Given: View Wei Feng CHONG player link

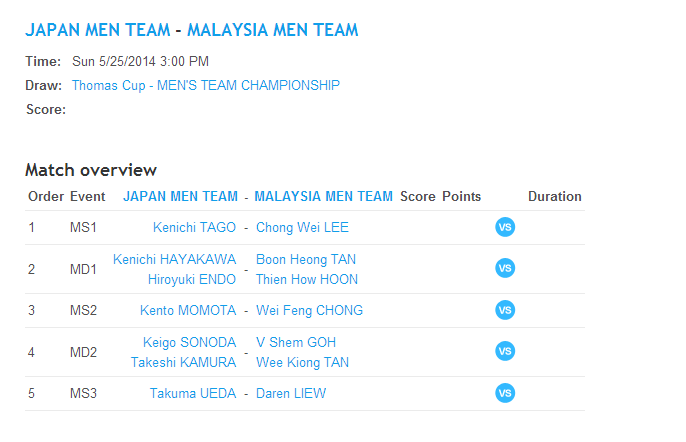Looking at the screenshot, I should [x=309, y=310].
